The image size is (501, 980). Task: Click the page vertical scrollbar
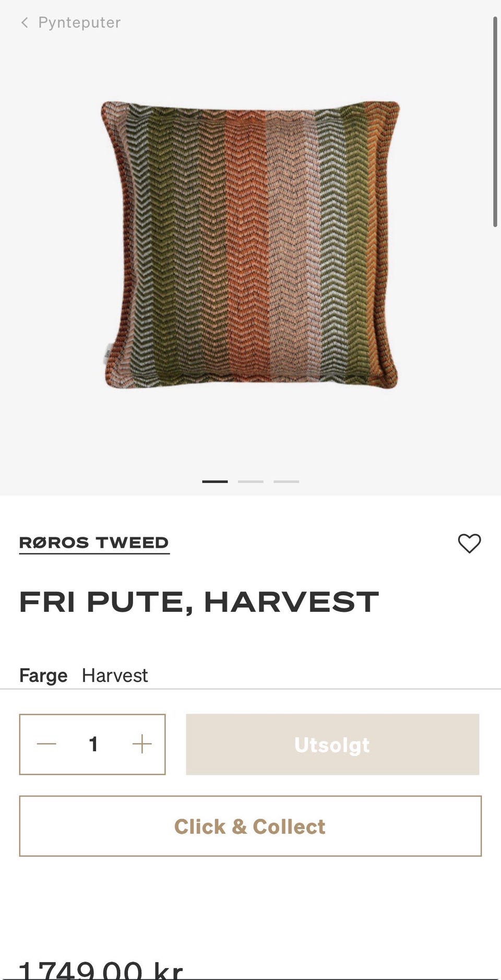click(x=495, y=122)
